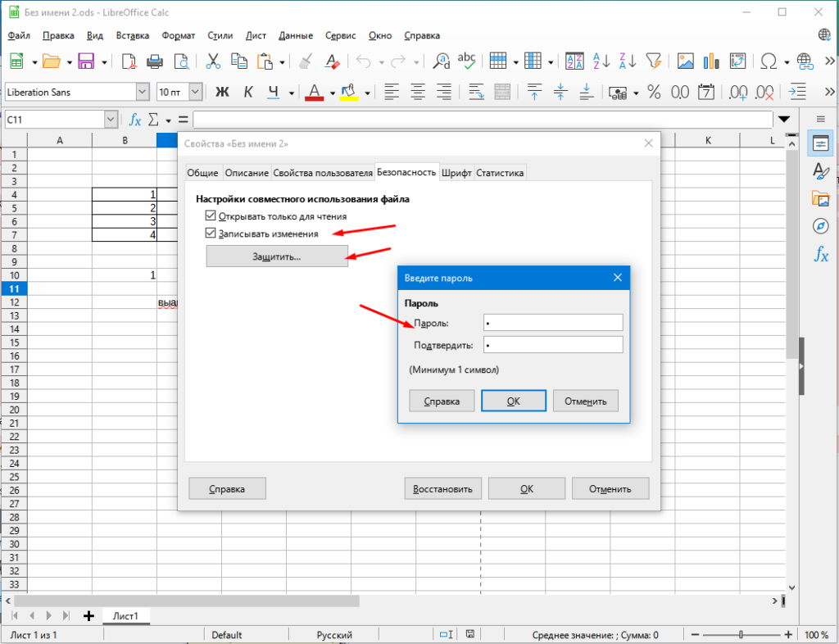Adjust the zoom slider handle
Screen dimensions: 839x644
[x=741, y=634]
